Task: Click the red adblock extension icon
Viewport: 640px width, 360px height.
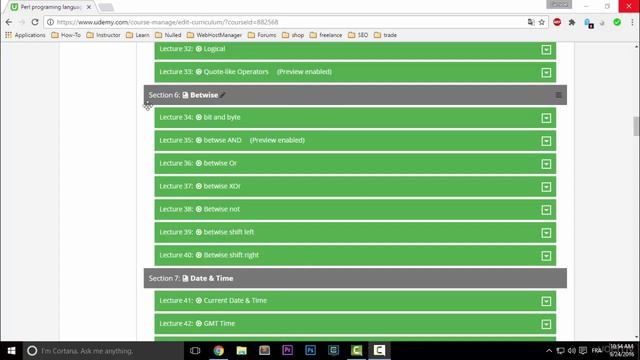Action: click(x=557, y=22)
